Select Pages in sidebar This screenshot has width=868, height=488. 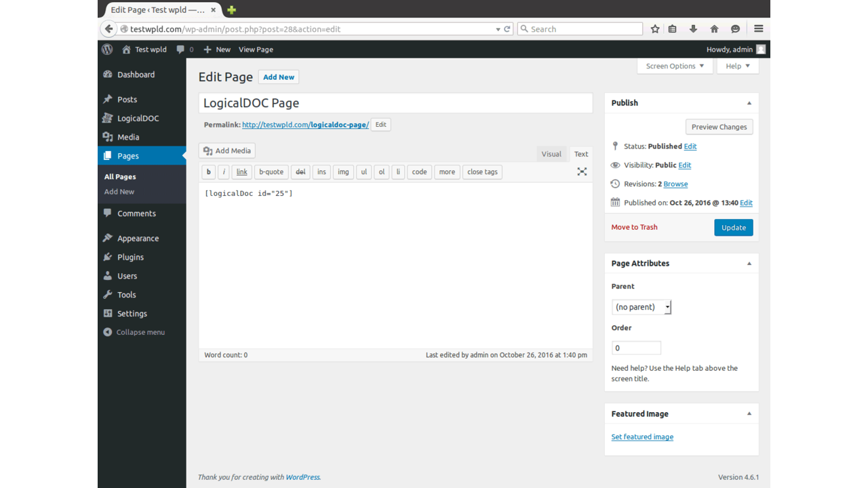[x=142, y=156]
